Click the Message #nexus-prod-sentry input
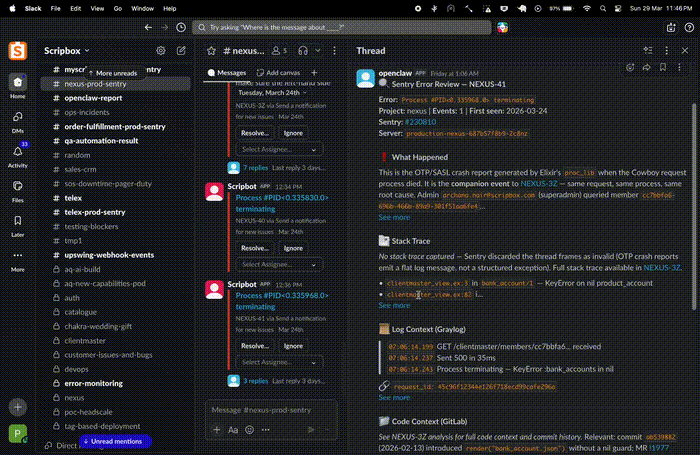 pyautogui.click(x=271, y=410)
